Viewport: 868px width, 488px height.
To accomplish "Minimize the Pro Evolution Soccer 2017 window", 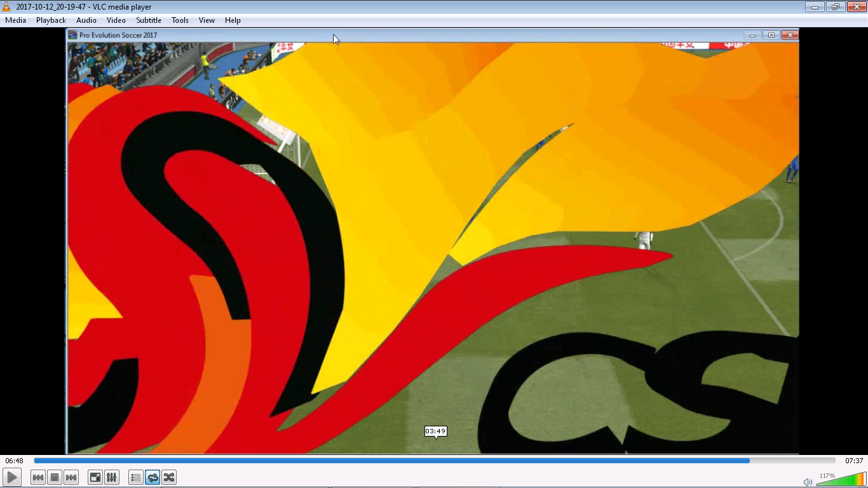I will (x=752, y=35).
